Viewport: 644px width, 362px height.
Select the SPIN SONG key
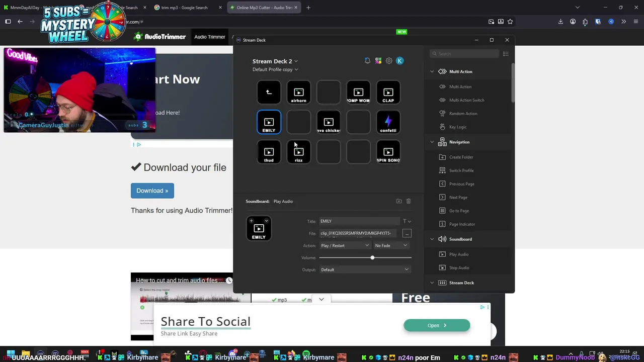[x=388, y=152]
